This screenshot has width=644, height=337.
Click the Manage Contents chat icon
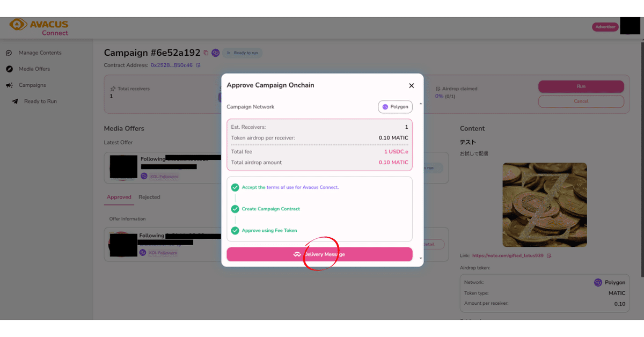coord(9,53)
